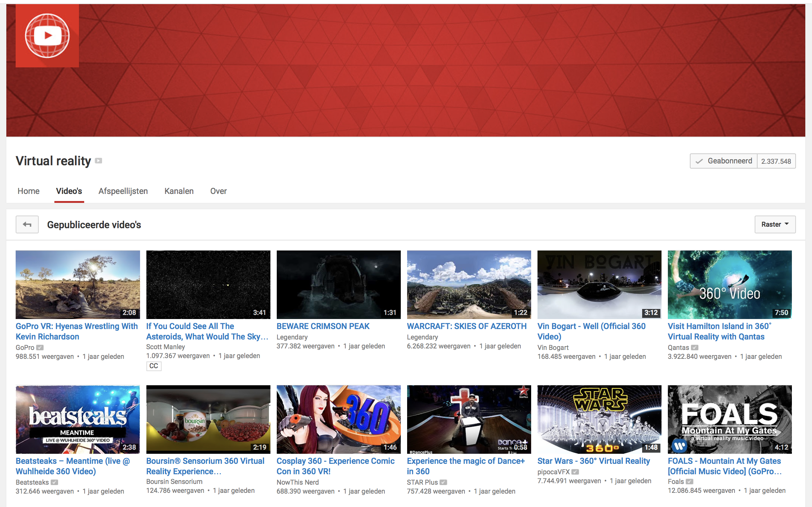Click the Vin Bogart car thumbnail

[599, 285]
